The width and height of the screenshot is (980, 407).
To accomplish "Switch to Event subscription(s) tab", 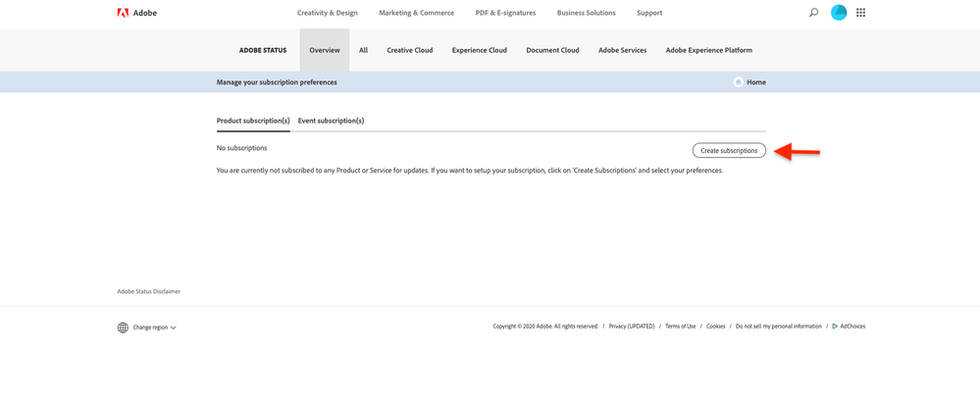I will (332, 121).
